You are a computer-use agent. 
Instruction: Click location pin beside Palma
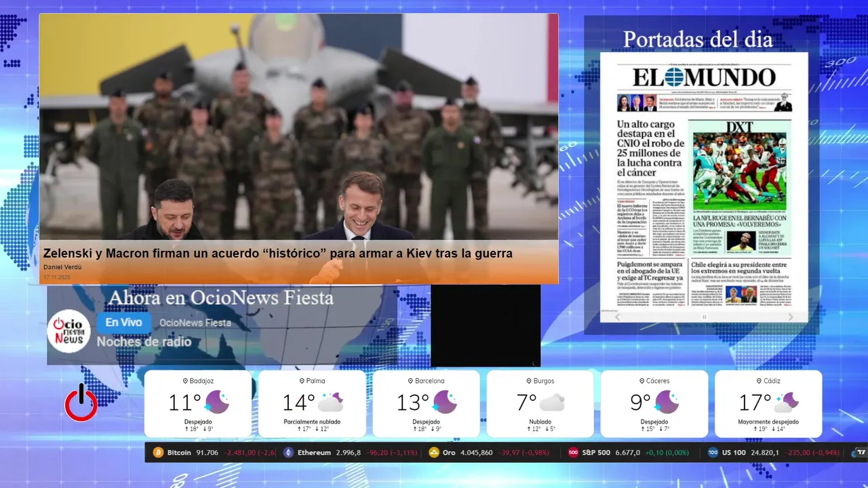(302, 381)
